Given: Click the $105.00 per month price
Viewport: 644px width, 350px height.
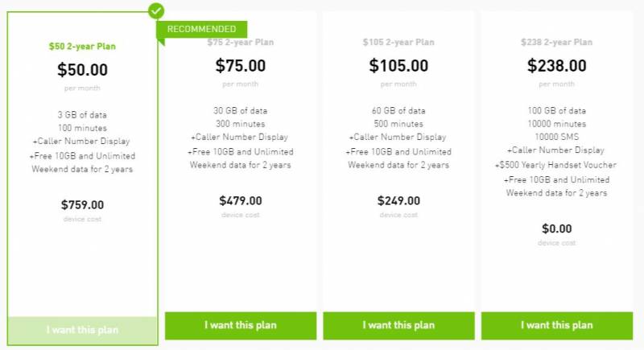Looking at the screenshot, I should (398, 66).
